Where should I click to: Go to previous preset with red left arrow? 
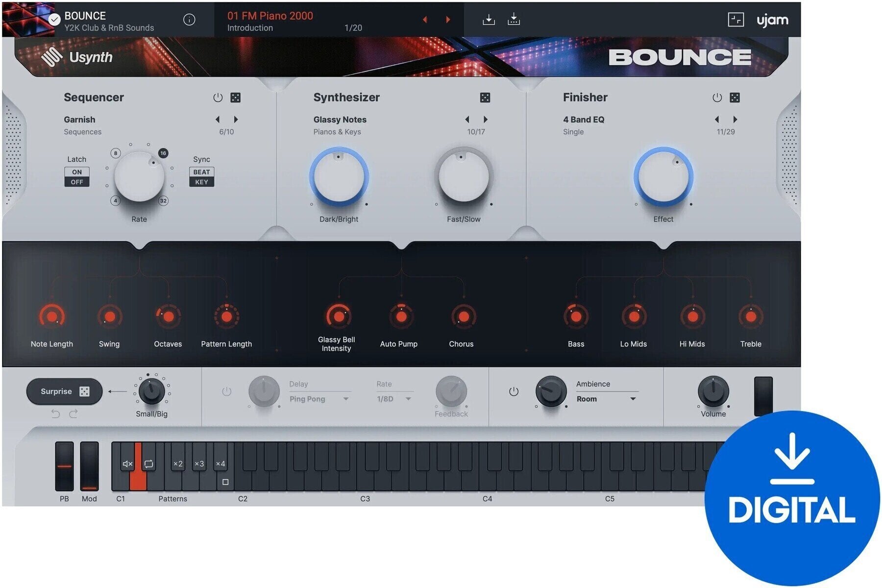tap(425, 20)
